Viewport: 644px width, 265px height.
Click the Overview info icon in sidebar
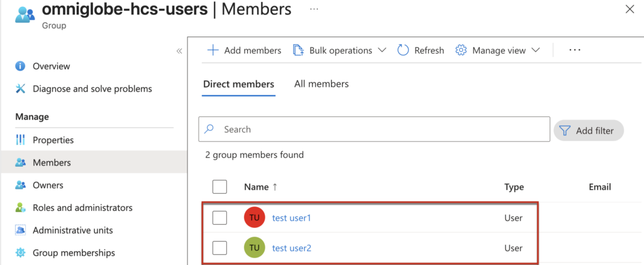click(x=20, y=66)
